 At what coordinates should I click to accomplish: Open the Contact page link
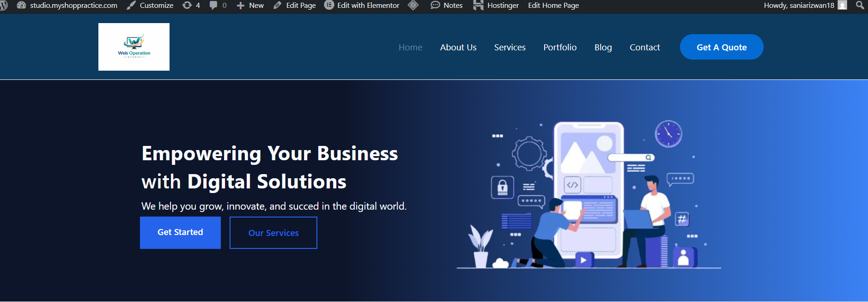[x=644, y=48]
